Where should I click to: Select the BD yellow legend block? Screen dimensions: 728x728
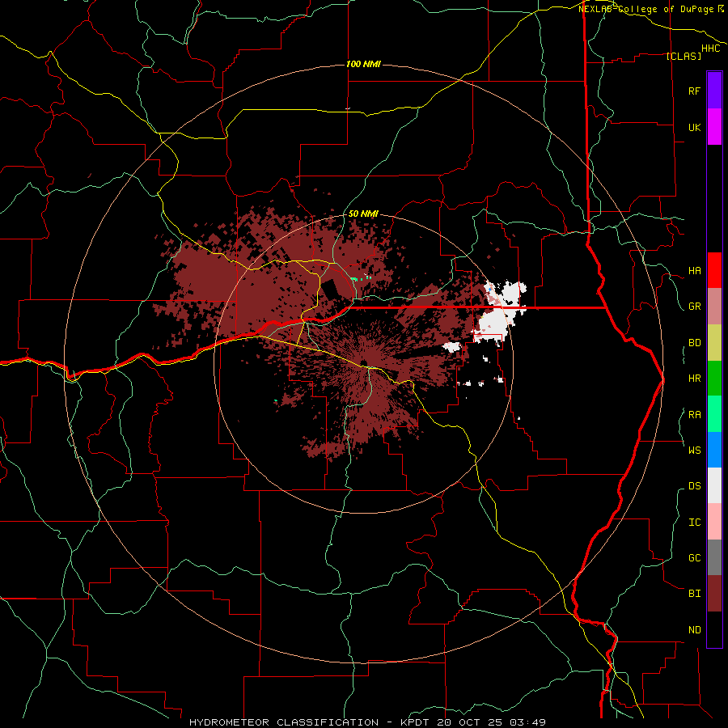click(714, 343)
